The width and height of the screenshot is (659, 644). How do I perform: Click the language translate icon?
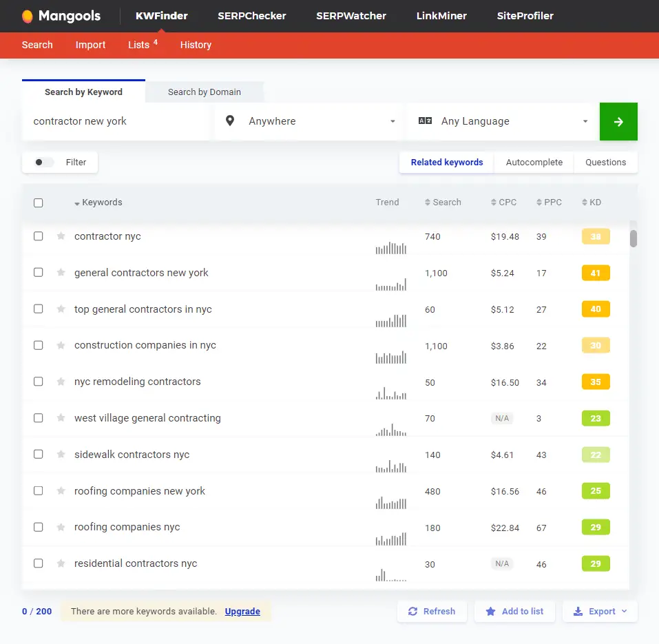426,121
